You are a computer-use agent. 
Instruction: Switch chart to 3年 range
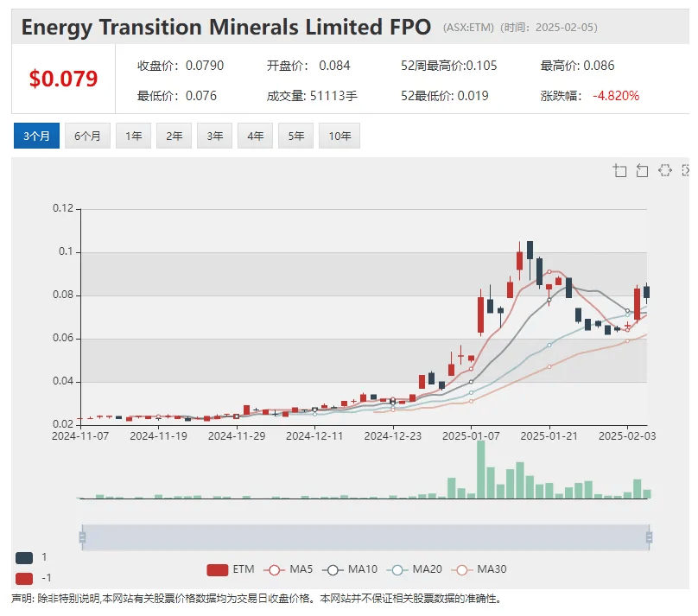point(214,136)
